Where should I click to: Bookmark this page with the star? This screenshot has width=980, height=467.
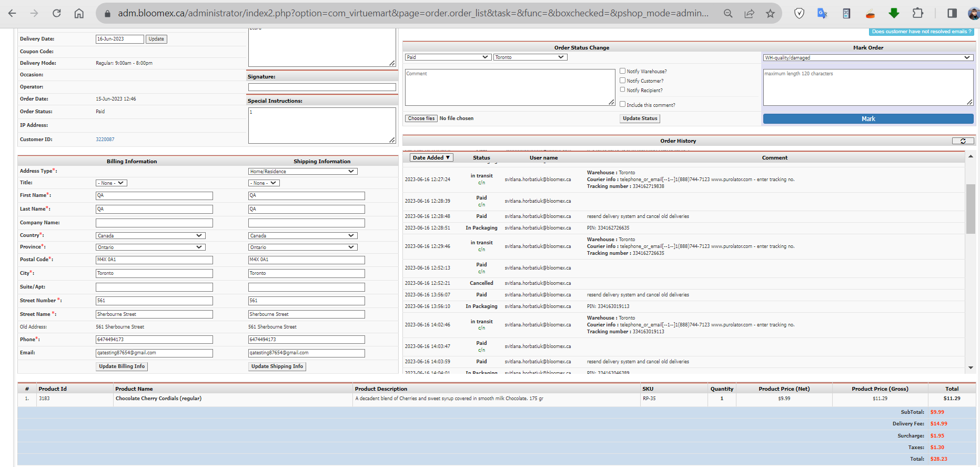pos(771,13)
